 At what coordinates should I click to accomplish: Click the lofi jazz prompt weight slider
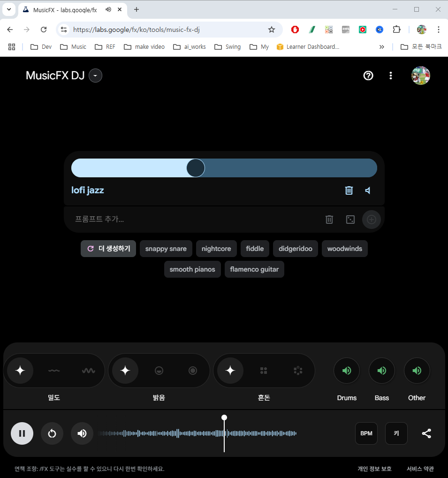click(224, 168)
